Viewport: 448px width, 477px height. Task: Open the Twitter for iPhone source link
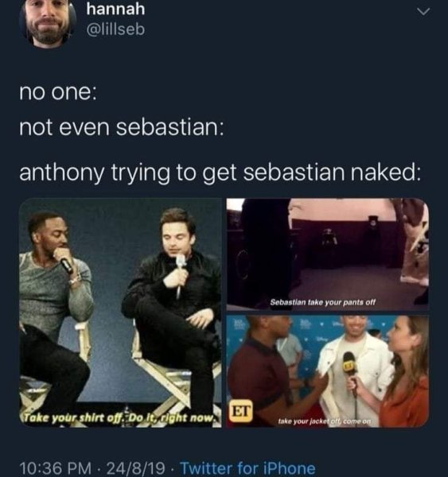coord(247,468)
